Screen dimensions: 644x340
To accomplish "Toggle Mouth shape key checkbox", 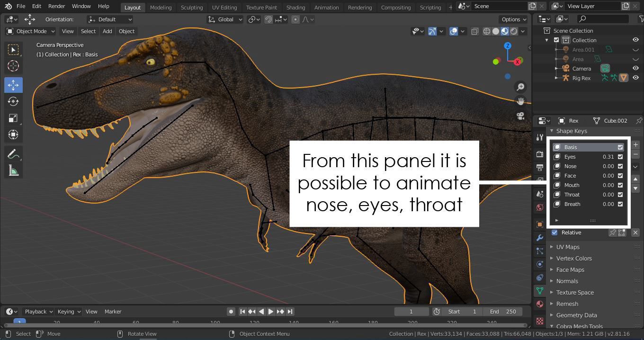I will click(620, 185).
